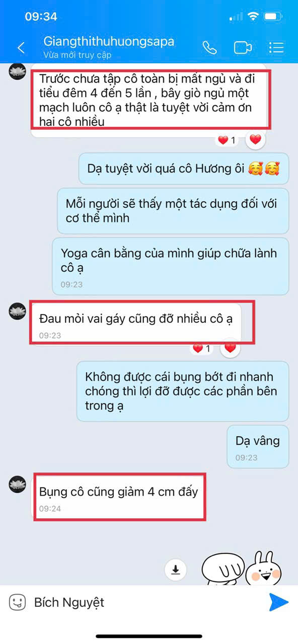298x644 pixels.
Task: Open the '❤ 1' reaction count on first message
Action: (228, 140)
